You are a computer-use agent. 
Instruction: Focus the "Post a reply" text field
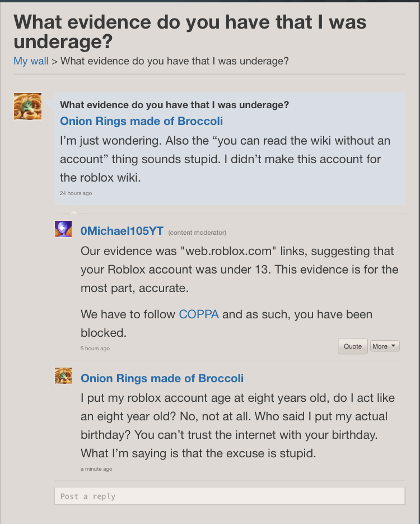[x=229, y=496]
